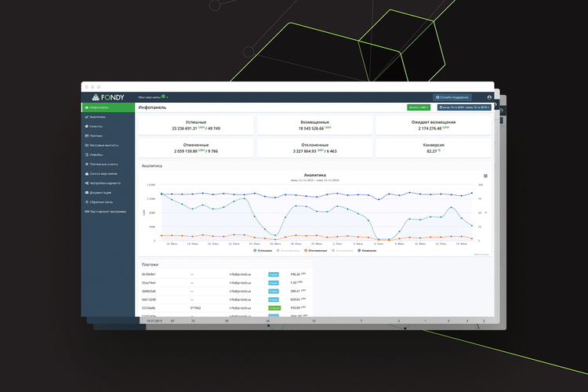Click the blue status badge in bb615240 row

pos(274,299)
